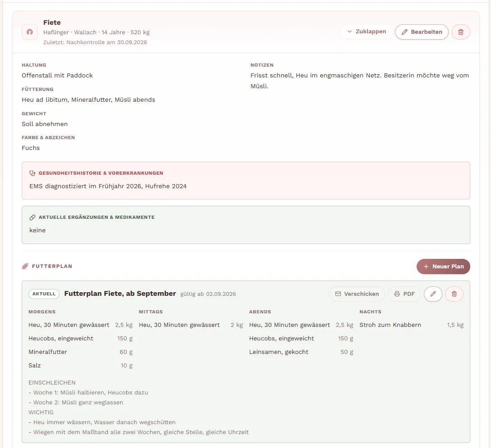Image resolution: width=491 pixels, height=448 pixels.
Task: Click the wheat icon beside Futterplan heading
Action: (25, 266)
